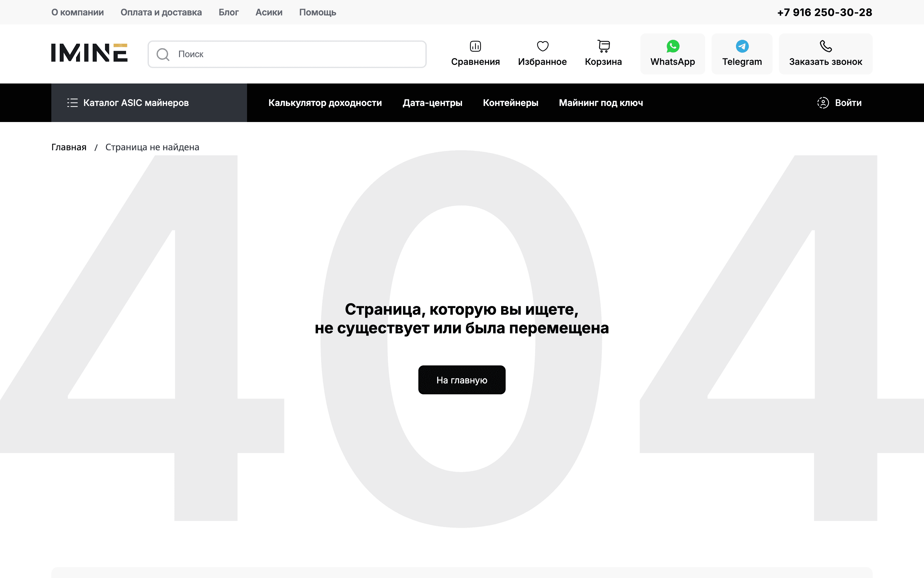Click the WhatsApp logo icon
Image resolution: width=924 pixels, height=578 pixels.
673,46
